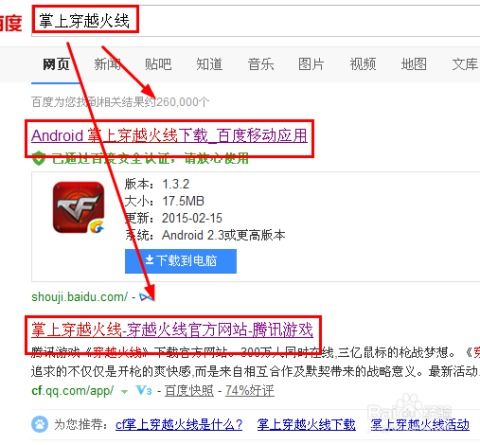Open the 掌上穿越火线-穿越火线官方网站 result link
This screenshot has height=445, width=480.
click(172, 330)
